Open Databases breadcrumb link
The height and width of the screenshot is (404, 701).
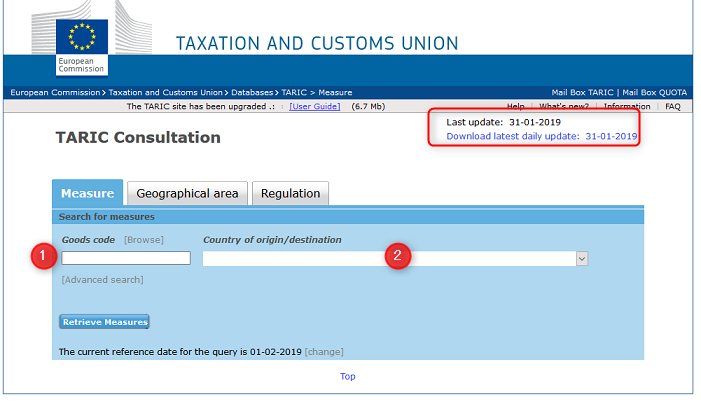click(252, 93)
